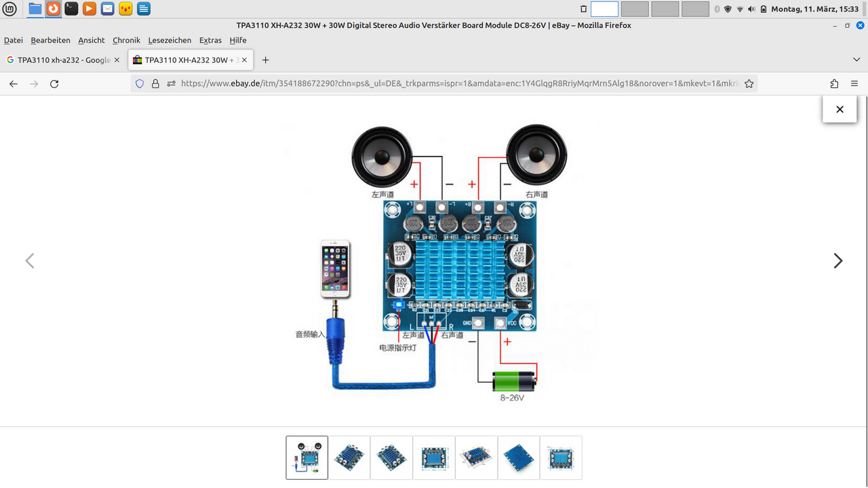Close the image gallery overlay
The height and width of the screenshot is (488, 868).
[840, 109]
